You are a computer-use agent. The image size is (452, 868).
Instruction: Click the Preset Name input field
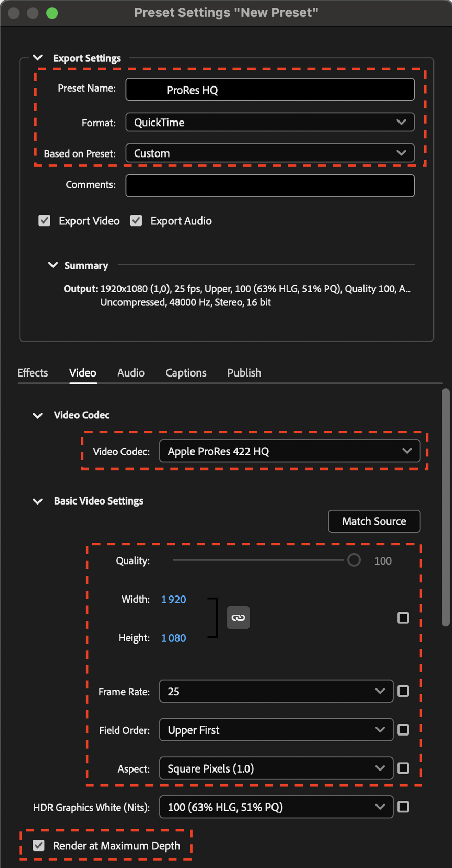click(x=270, y=89)
